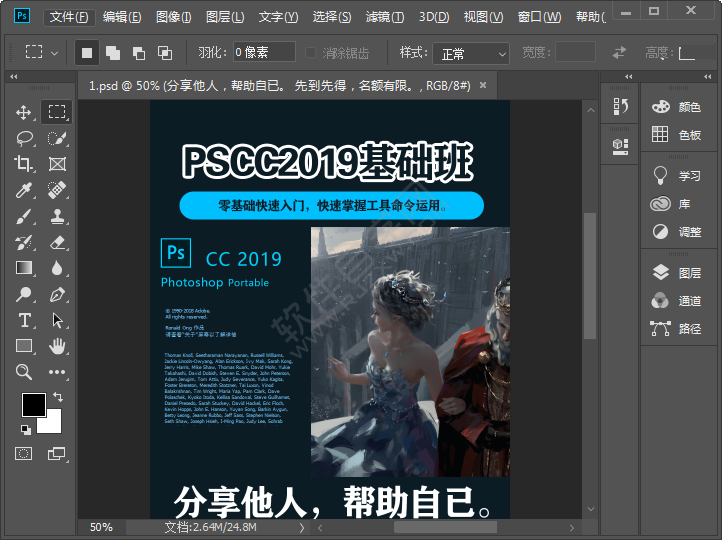This screenshot has width=722, height=540.
Task: Set the black foreground color swatch
Action: tap(34, 405)
